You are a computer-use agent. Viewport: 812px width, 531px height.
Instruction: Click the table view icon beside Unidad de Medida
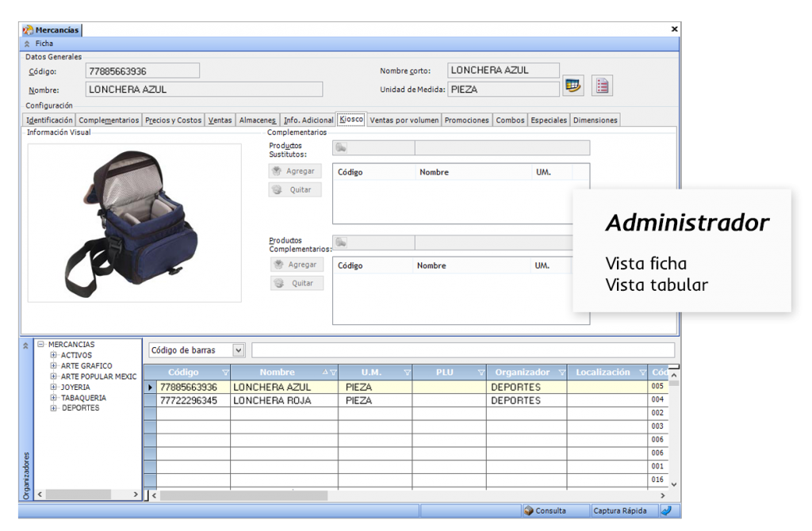pyautogui.click(x=573, y=86)
